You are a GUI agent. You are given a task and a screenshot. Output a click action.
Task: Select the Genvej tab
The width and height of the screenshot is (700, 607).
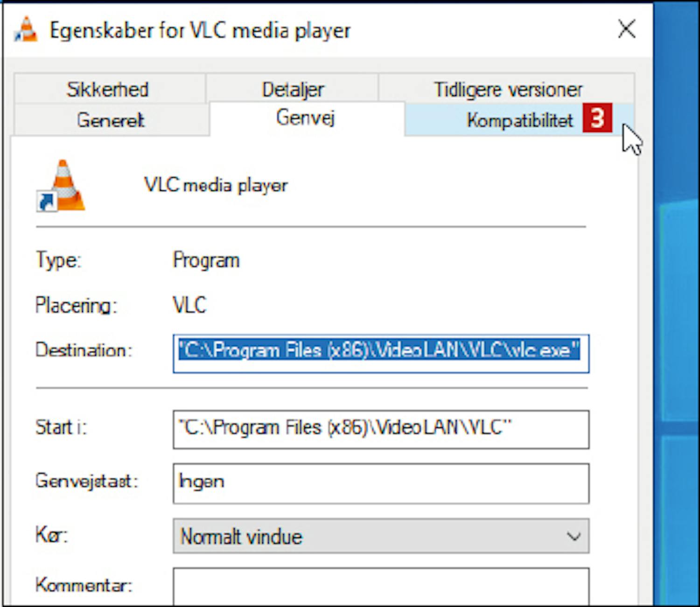coord(306,117)
